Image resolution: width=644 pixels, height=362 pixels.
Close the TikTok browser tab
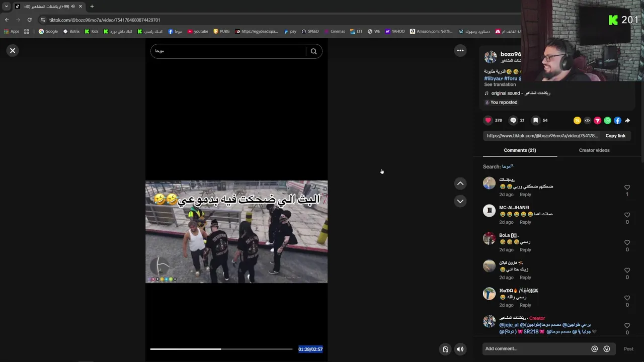(80, 7)
